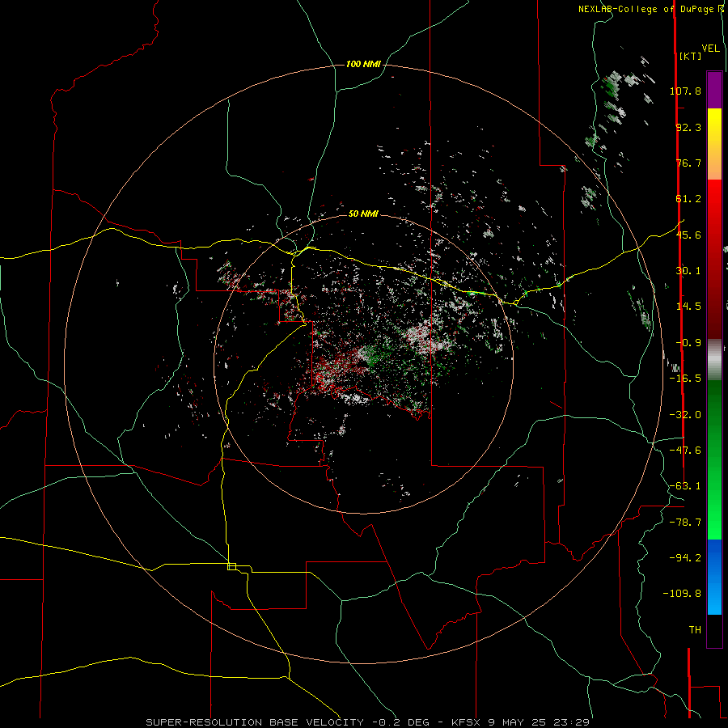Click the 76.7 legend value
Screen dimensions: 728x728
point(688,163)
